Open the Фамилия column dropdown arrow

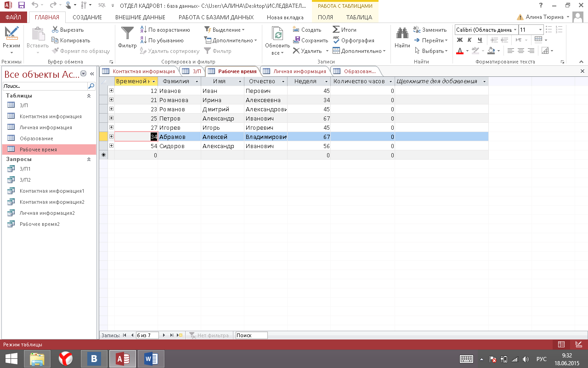coord(197,81)
